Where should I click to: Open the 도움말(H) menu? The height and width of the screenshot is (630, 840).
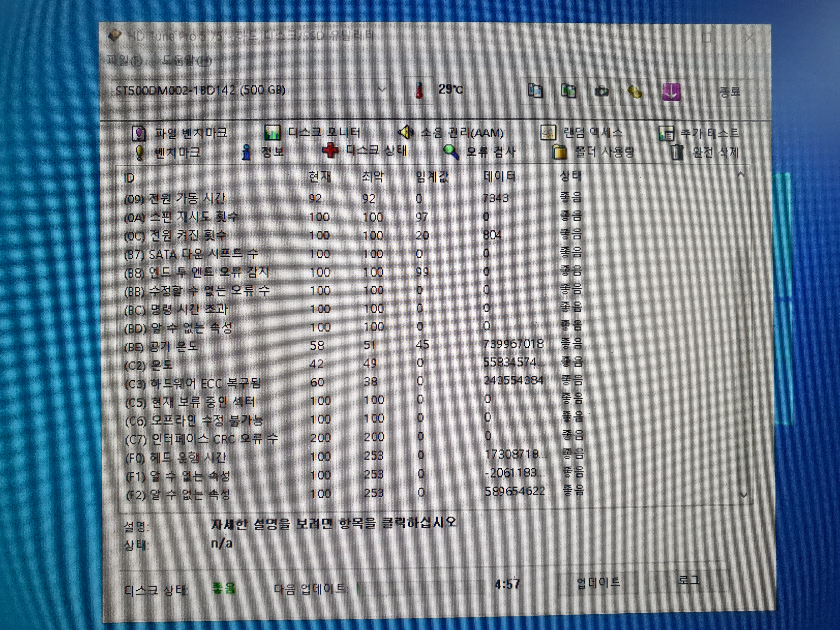coord(187,60)
